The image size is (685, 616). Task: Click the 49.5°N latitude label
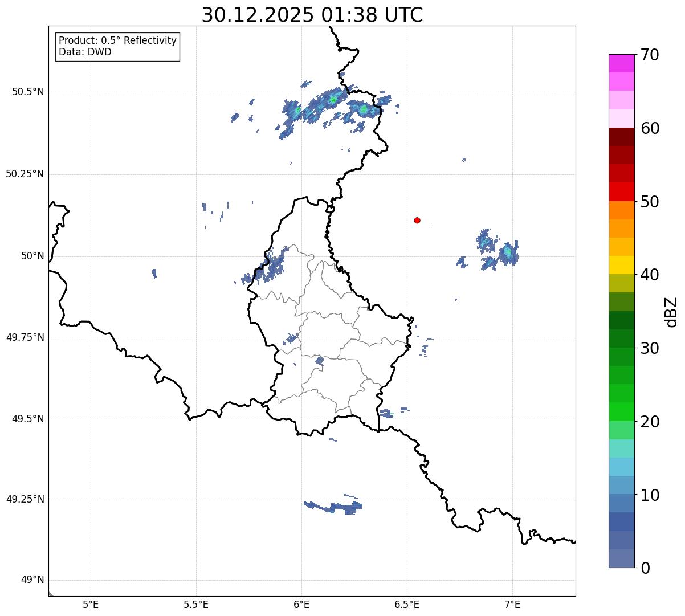point(28,419)
